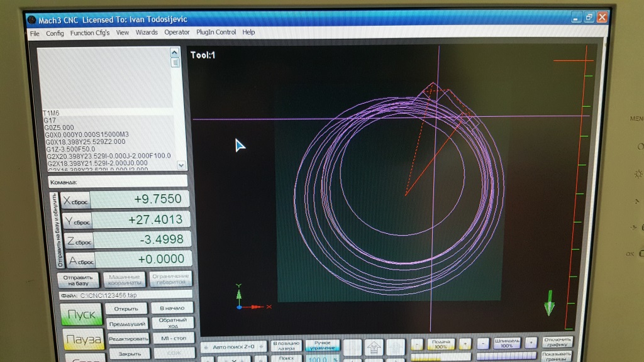The height and width of the screenshot is (362, 644).
Task: Click the spindle speed bar
Action: [506, 356]
